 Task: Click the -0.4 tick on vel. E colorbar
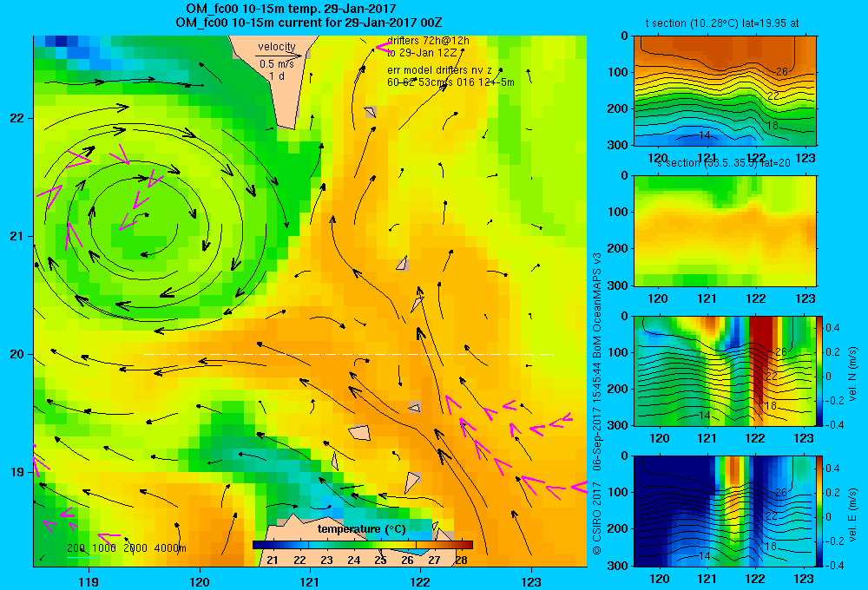[x=835, y=565]
